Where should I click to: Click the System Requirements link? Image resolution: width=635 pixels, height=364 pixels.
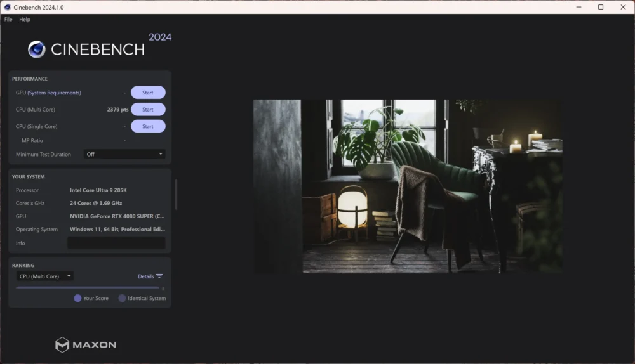coord(54,93)
